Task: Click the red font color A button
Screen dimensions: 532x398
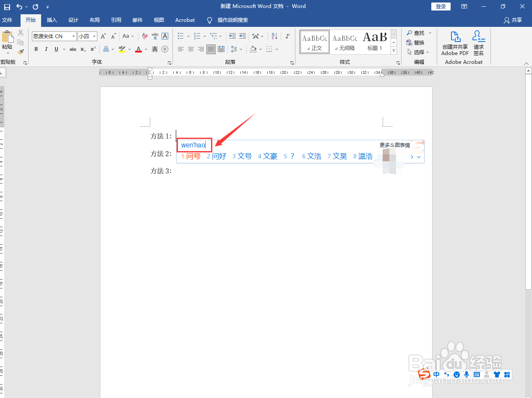Action: (x=138, y=49)
